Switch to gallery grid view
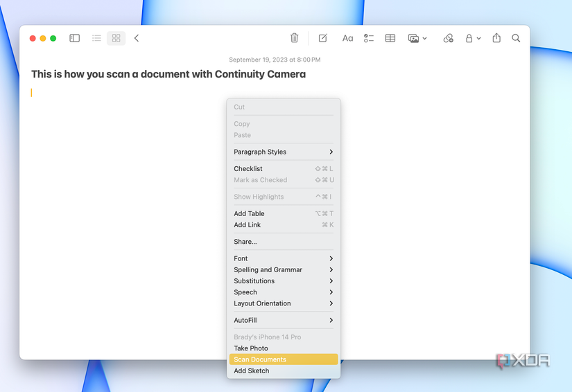This screenshot has width=572, height=392. coord(116,38)
